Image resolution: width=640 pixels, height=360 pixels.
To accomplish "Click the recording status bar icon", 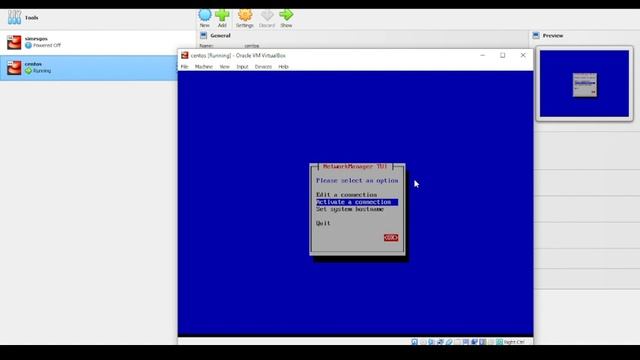I will pyautogui.click(x=474, y=342).
